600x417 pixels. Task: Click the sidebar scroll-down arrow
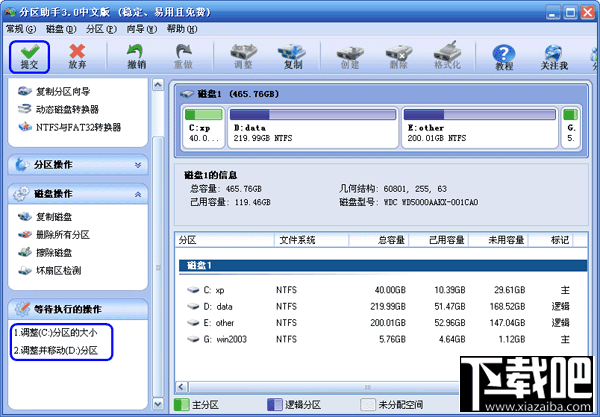(158, 404)
